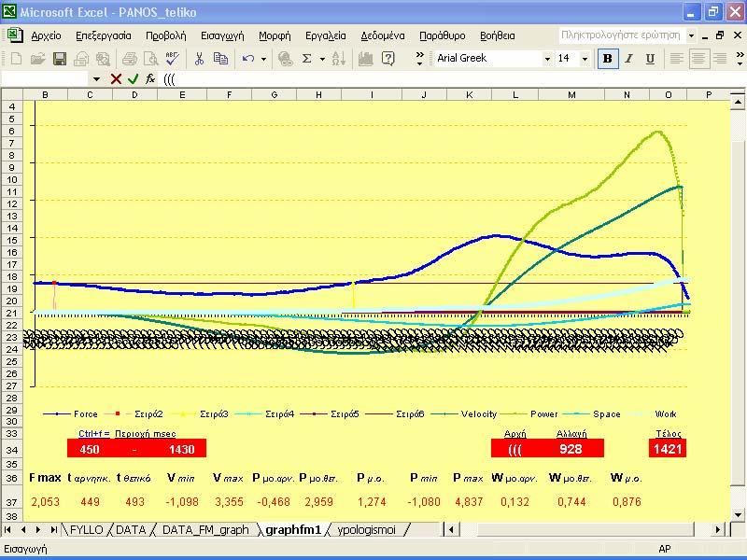The image size is (747, 560).
Task: Open Print Preview from the toolbar
Action: tap(150, 59)
